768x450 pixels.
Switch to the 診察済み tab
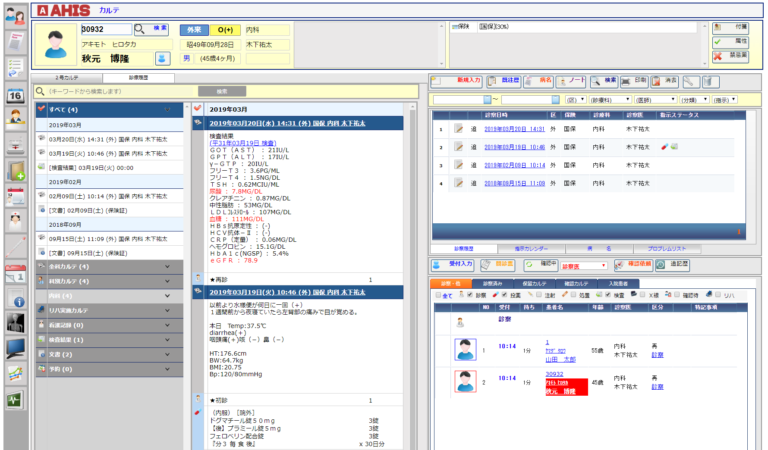[500, 284]
